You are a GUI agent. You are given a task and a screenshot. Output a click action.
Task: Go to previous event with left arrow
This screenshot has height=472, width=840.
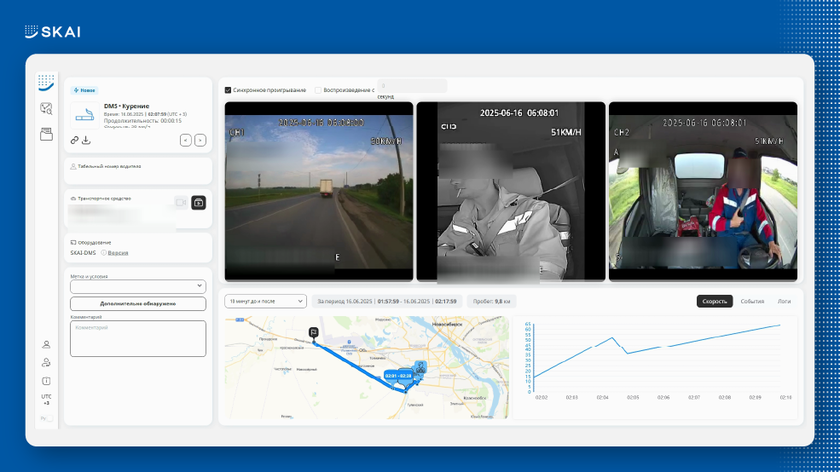[x=185, y=140]
